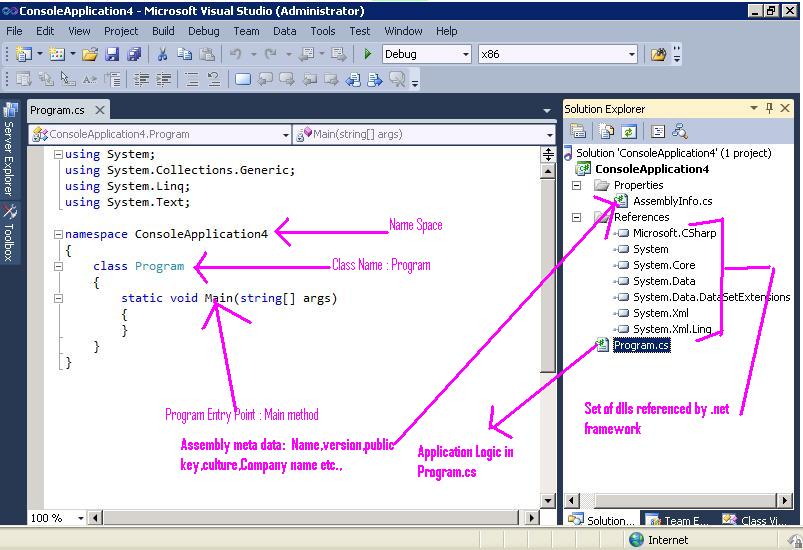Open the editor zoom 100 % dropdown
Viewport: 803px width, 550px height.
pyautogui.click(x=80, y=518)
